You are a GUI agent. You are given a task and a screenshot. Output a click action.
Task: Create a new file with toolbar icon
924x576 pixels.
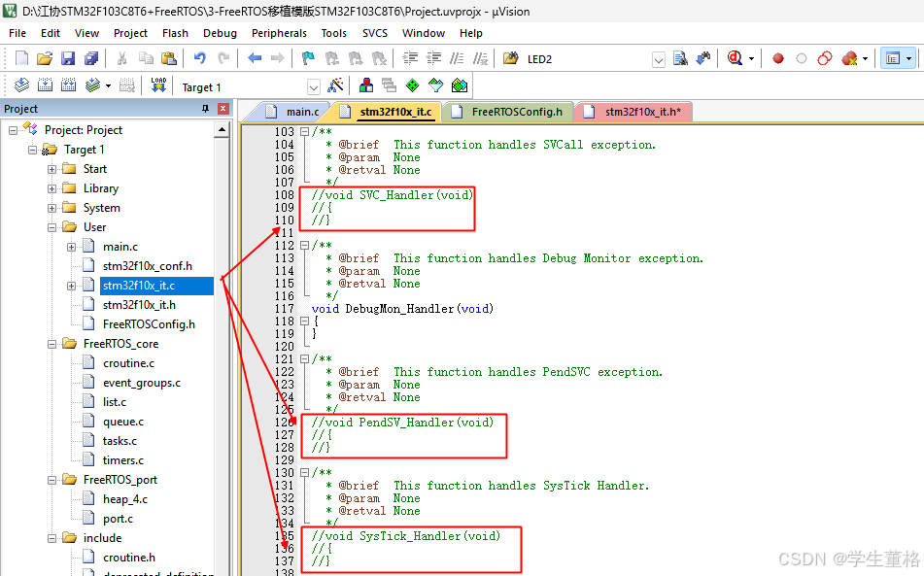21,58
